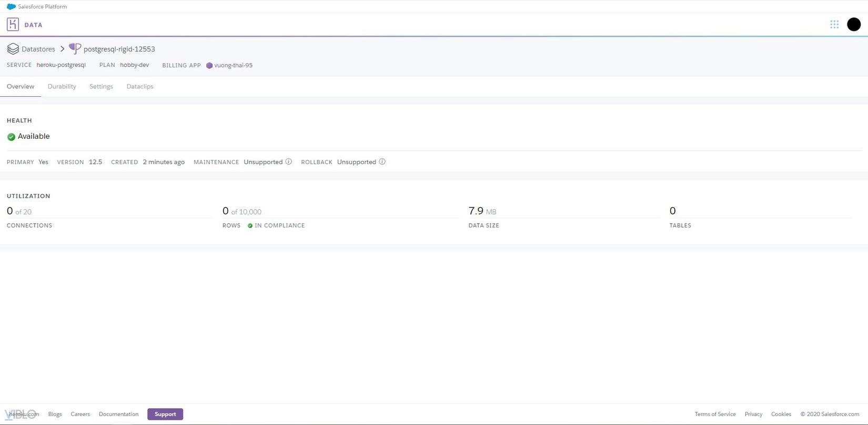
Task: Open the Dataclips tab
Action: click(x=140, y=86)
